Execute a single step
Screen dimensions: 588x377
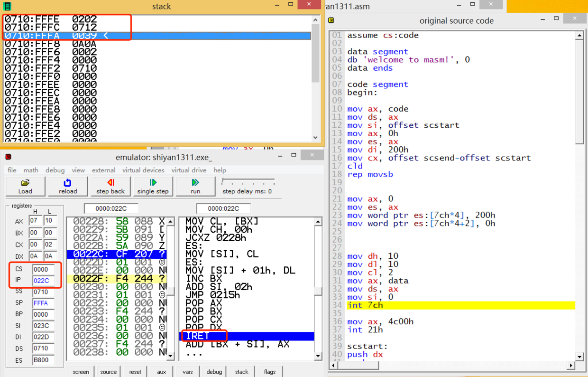point(153,186)
